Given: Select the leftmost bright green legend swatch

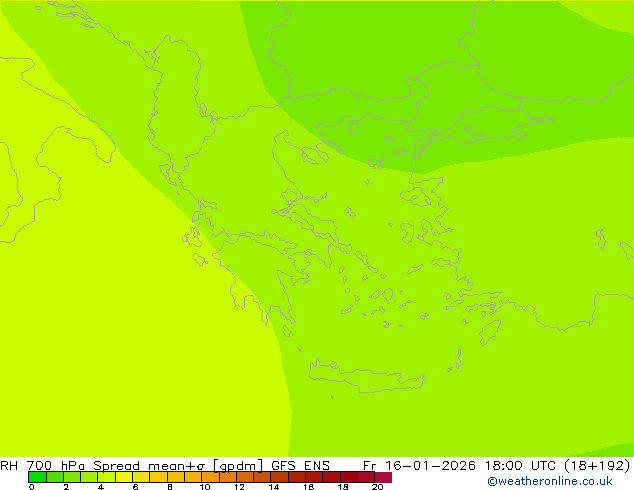Looking at the screenshot, I should (x=37, y=477).
